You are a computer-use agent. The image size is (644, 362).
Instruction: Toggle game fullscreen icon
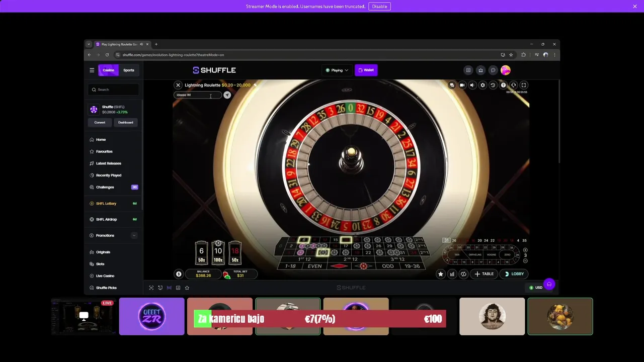tap(524, 85)
